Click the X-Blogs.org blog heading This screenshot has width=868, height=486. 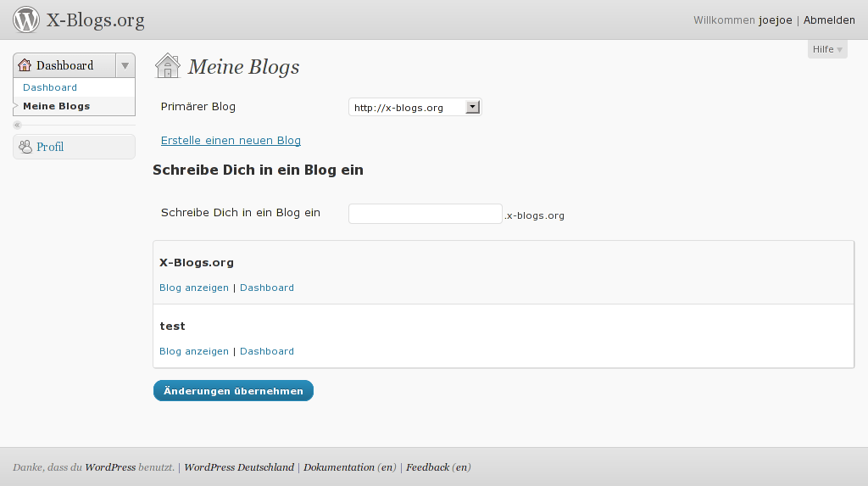(x=197, y=263)
